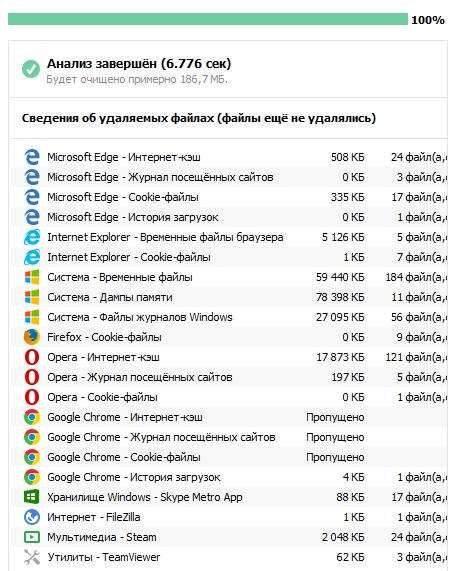The height and width of the screenshot is (571, 454).
Task: Click the Opera Интернет-кэш icon
Action: click(32, 357)
